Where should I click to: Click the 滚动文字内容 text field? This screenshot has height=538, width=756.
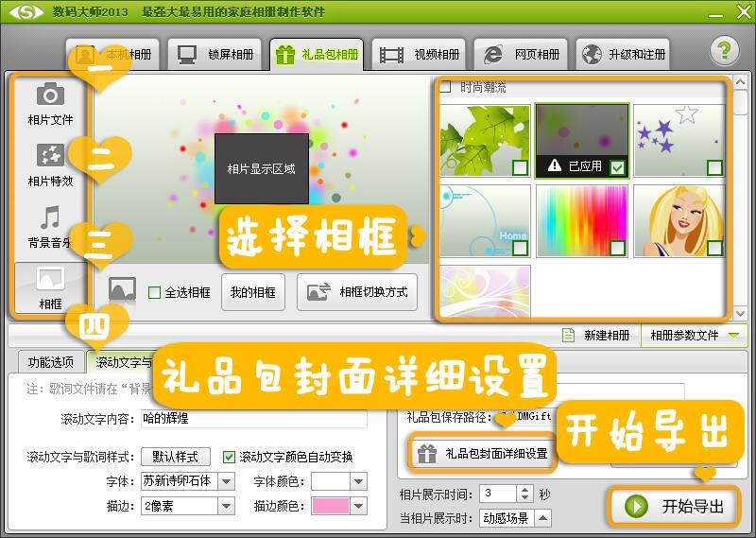point(254,418)
